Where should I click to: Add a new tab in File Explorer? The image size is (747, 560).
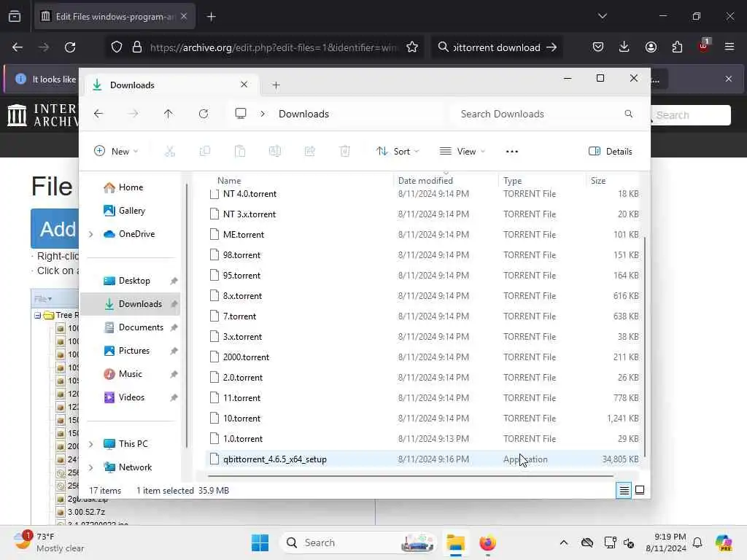276,85
